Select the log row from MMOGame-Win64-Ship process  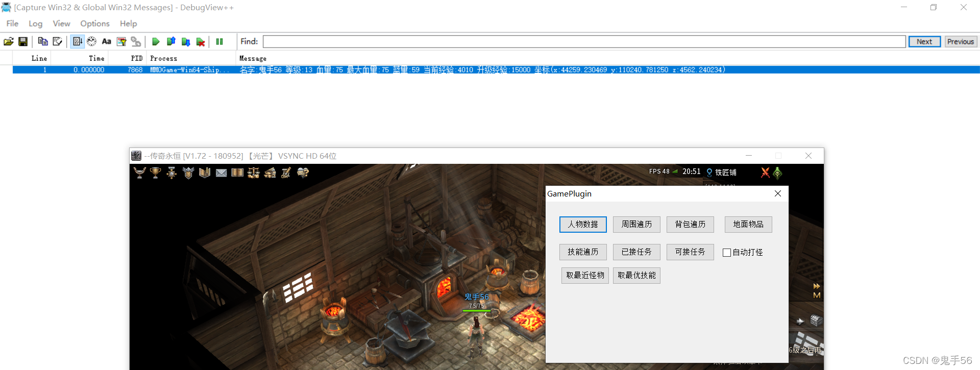pyautogui.click(x=496, y=70)
